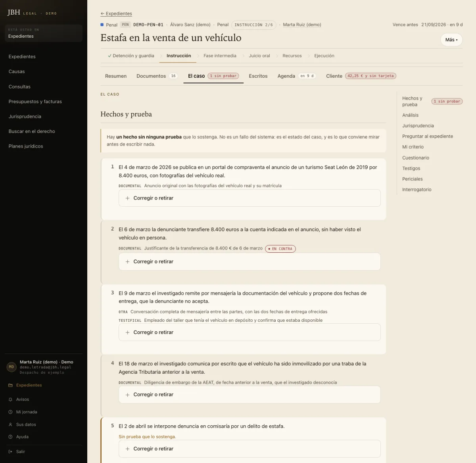
Task: Switch to the Resumen tab
Action: 116,76
